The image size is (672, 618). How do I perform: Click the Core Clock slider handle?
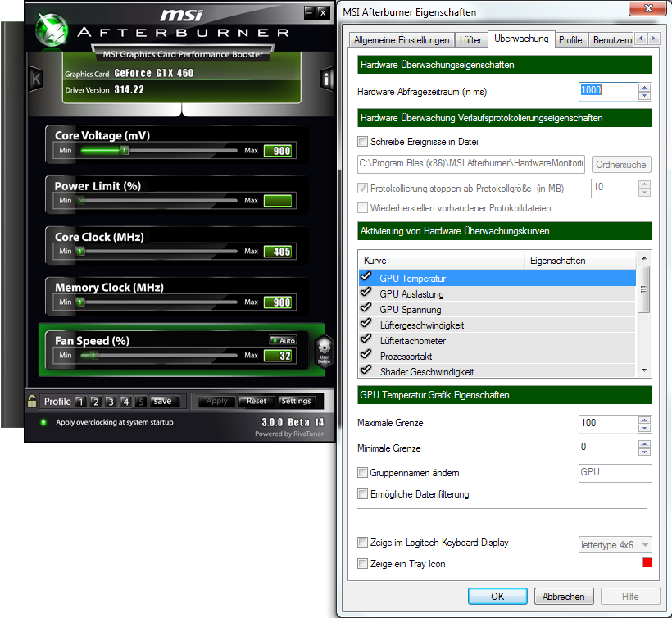80,251
